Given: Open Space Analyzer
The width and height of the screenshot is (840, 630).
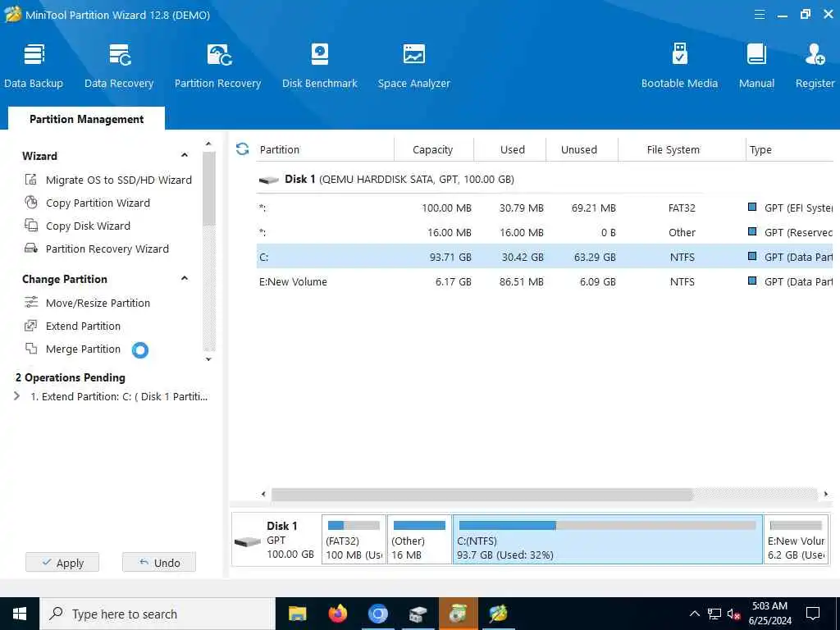Looking at the screenshot, I should pyautogui.click(x=413, y=66).
